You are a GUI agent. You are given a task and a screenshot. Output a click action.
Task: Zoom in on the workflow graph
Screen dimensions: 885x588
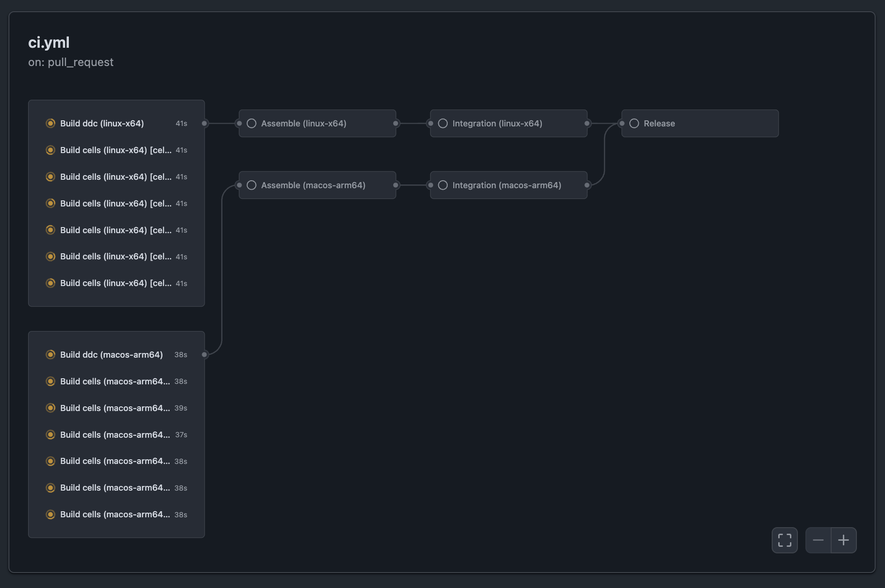pyautogui.click(x=843, y=540)
